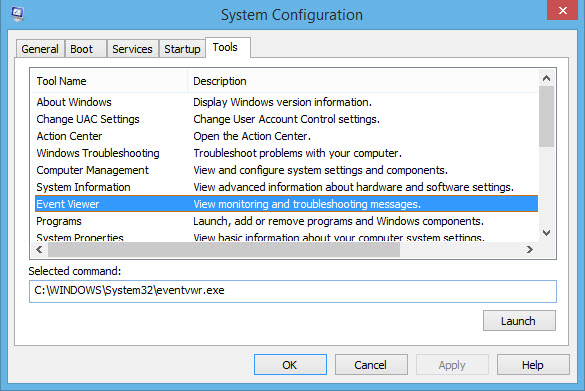The height and width of the screenshot is (391, 585).
Task: Click description 'Open the Action Center.'
Action: [x=252, y=136]
